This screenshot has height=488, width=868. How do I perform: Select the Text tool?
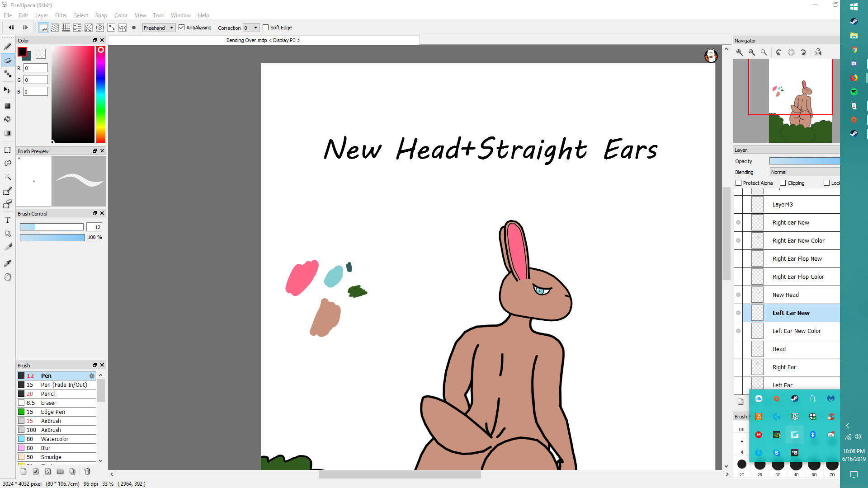[8, 220]
